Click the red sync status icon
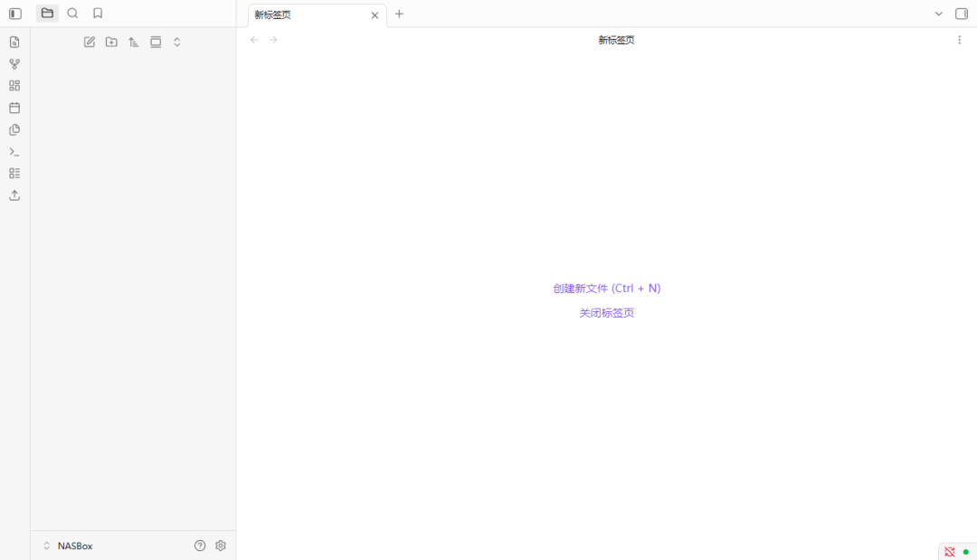The image size is (977, 560). [950, 552]
